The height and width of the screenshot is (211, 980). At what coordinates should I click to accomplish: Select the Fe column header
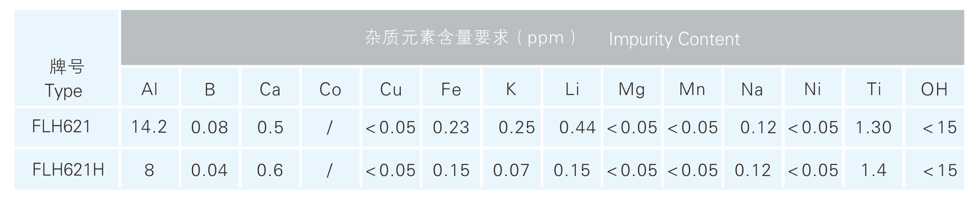point(451,89)
